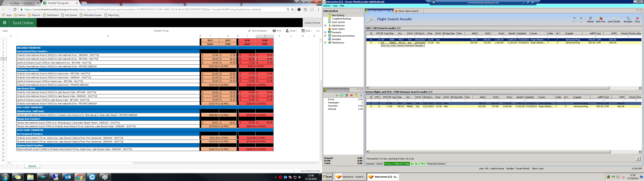
Task: Select New Booking in the Interactive tree
Action: (x=338, y=15)
